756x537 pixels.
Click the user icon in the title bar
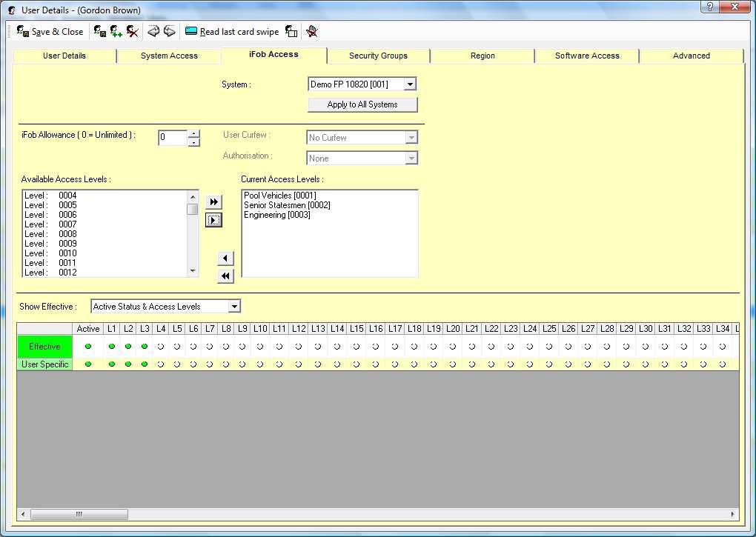coord(12,10)
